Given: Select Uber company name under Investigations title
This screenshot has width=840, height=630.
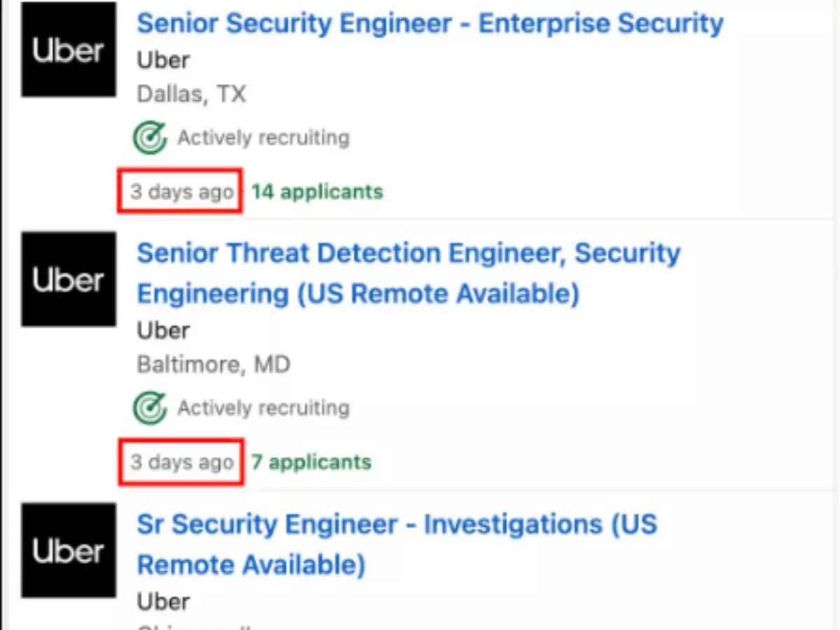Looking at the screenshot, I should (163, 601).
